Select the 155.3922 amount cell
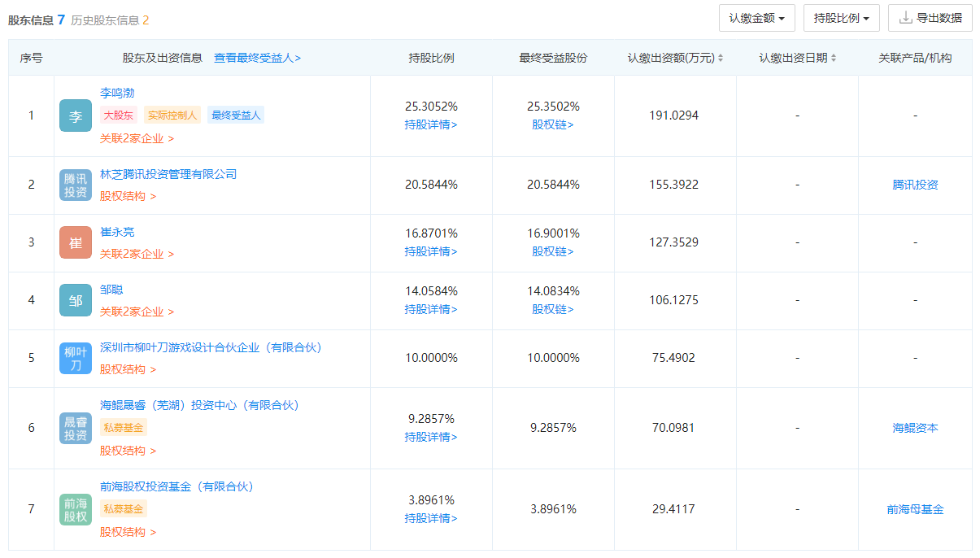This screenshot has width=980, height=558. [x=673, y=185]
